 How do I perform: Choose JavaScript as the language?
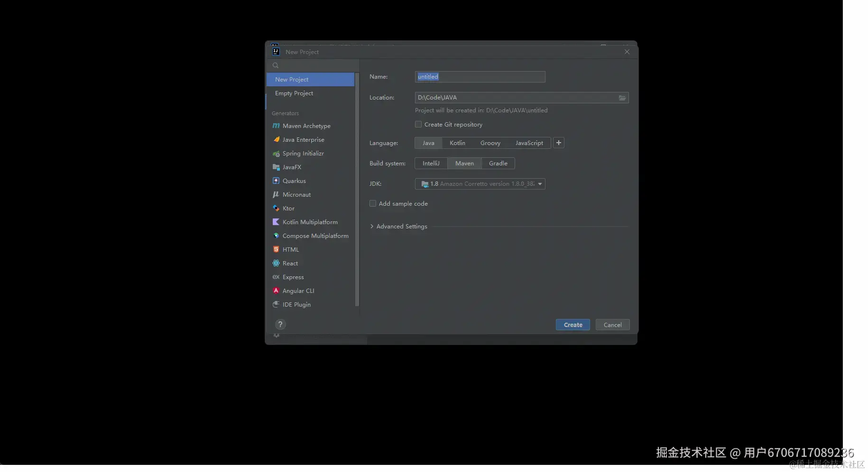point(529,143)
